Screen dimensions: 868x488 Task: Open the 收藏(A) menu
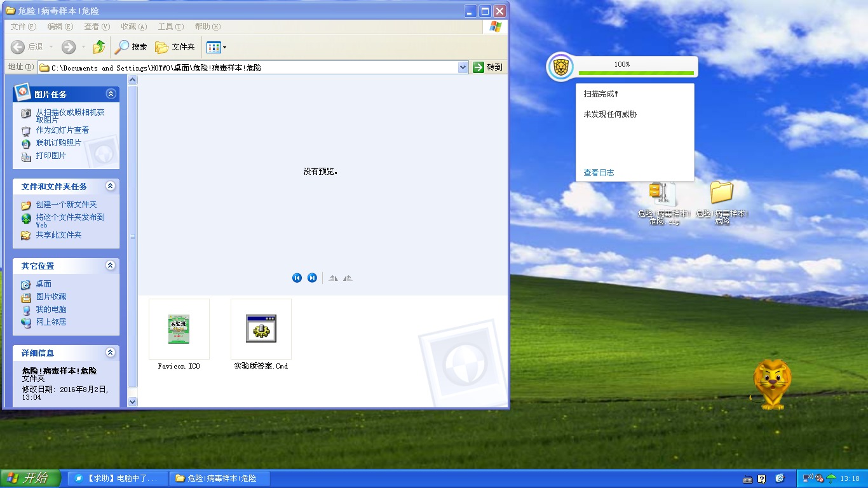coord(134,27)
